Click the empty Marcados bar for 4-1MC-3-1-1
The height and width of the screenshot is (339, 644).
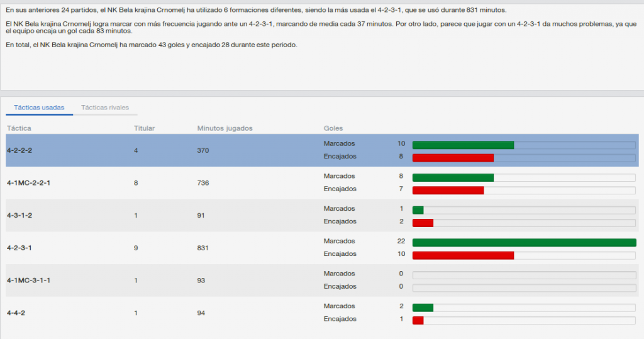[x=525, y=275]
